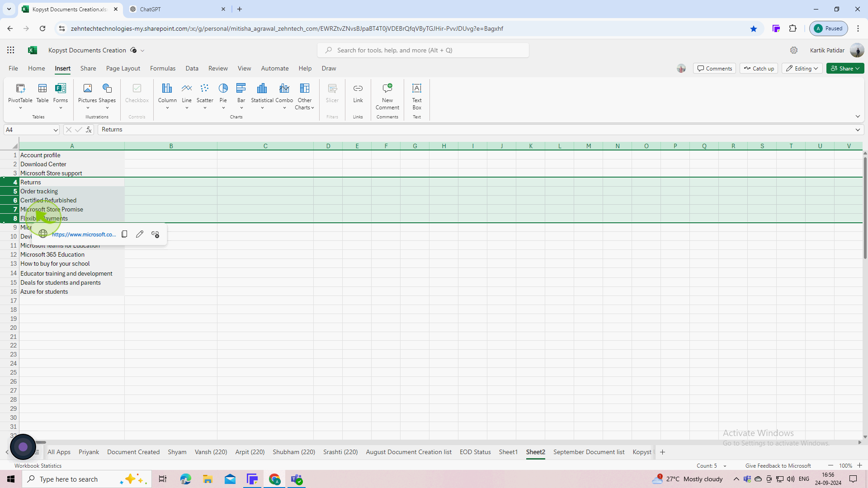Image resolution: width=868 pixels, height=488 pixels.
Task: Insert a Combo chart
Action: coord(284,96)
